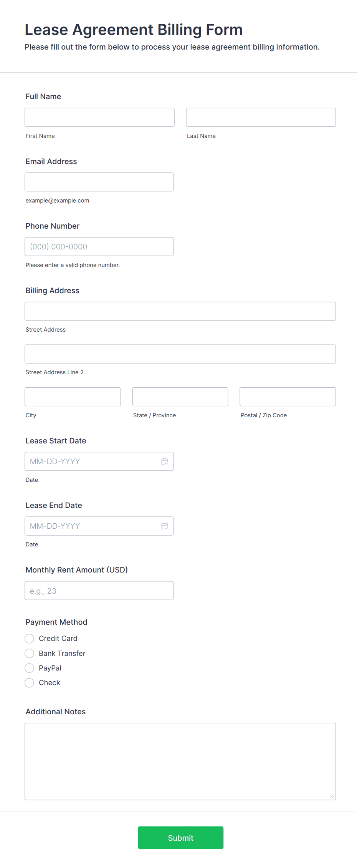Pick the PayPal radio button
357x868 pixels.
pos(30,668)
